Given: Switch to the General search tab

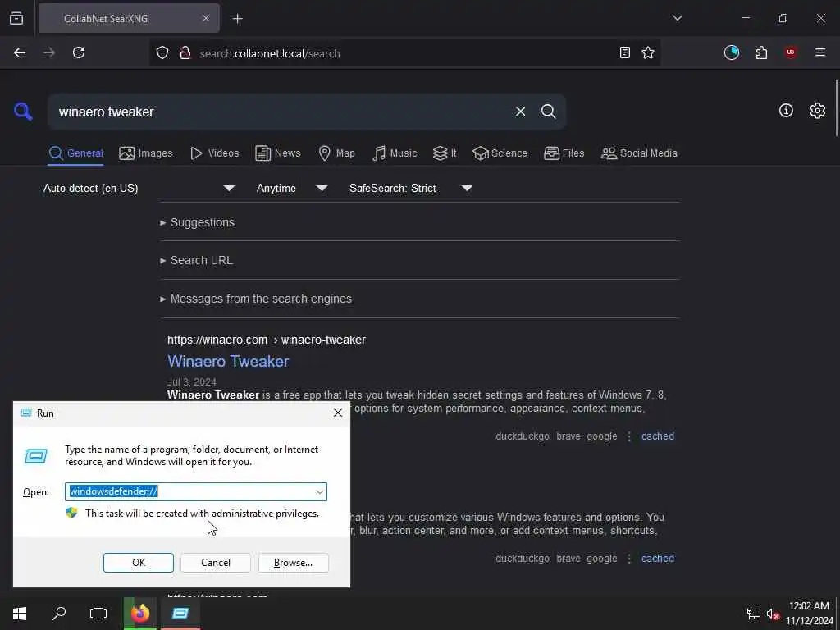Looking at the screenshot, I should click(x=75, y=153).
